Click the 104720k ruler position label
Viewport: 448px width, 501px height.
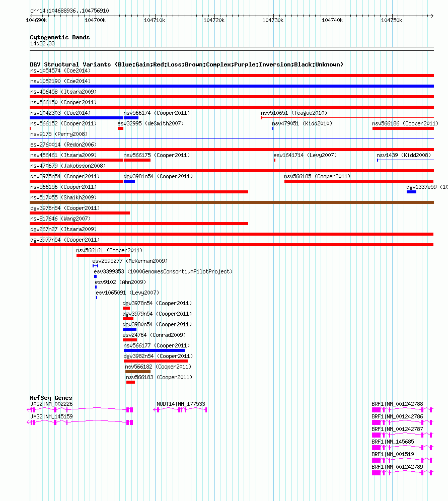(214, 20)
